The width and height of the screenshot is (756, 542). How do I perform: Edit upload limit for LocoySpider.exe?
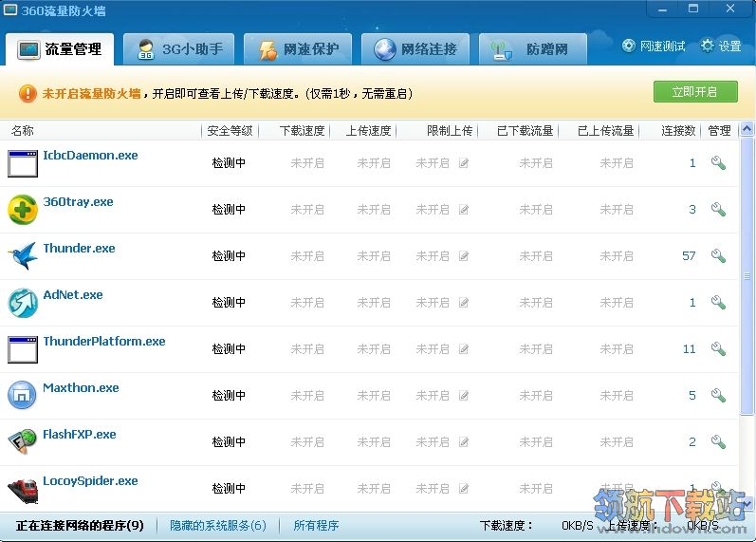[464, 489]
